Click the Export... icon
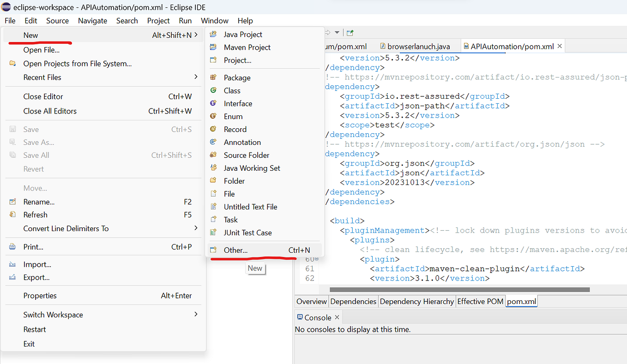 13,277
